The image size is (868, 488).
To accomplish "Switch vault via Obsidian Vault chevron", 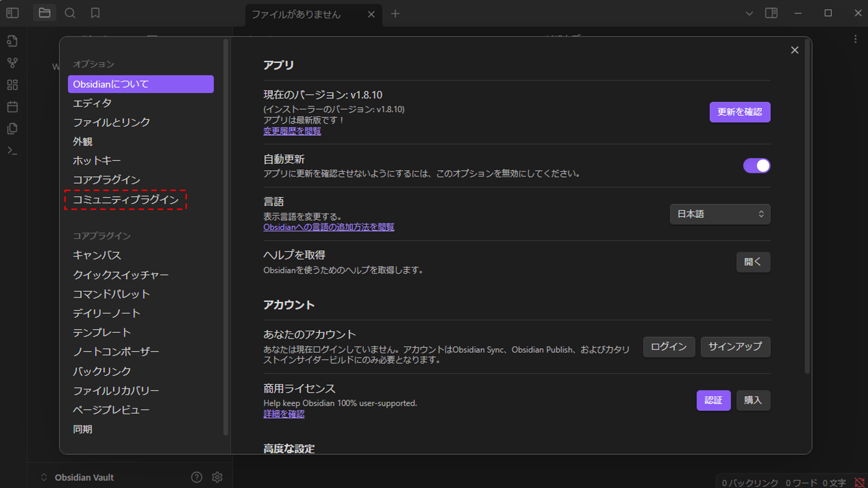I will (44, 477).
